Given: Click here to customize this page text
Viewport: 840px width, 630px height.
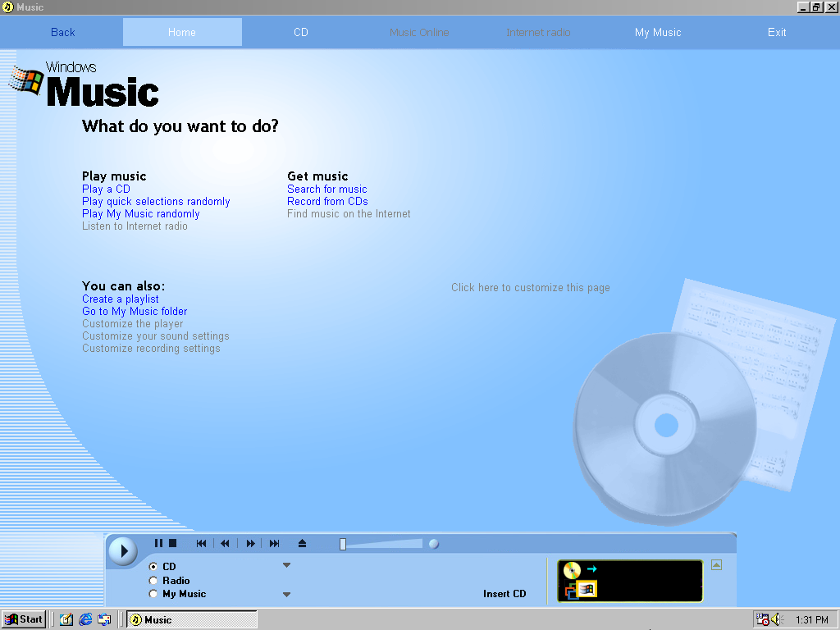Looking at the screenshot, I should [x=531, y=288].
